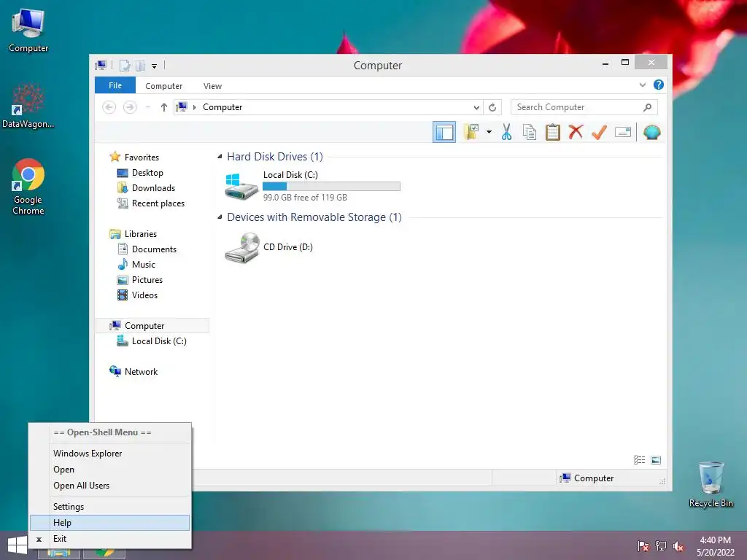This screenshot has height=560, width=747.
Task: Collapse Devices with Removable Storage group
Action: point(220,217)
